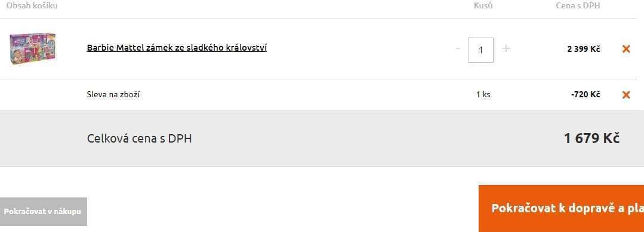644x232 pixels.
Task: Click the Kusů column header
Action: [483, 6]
